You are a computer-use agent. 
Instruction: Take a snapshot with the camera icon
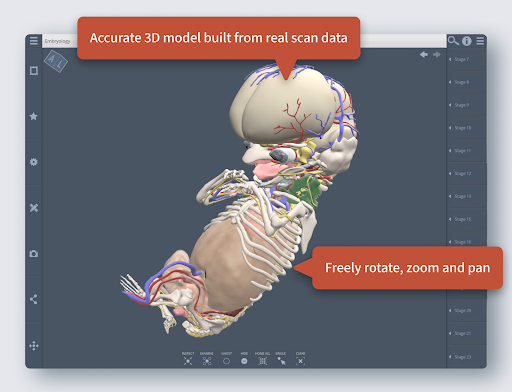click(x=34, y=254)
